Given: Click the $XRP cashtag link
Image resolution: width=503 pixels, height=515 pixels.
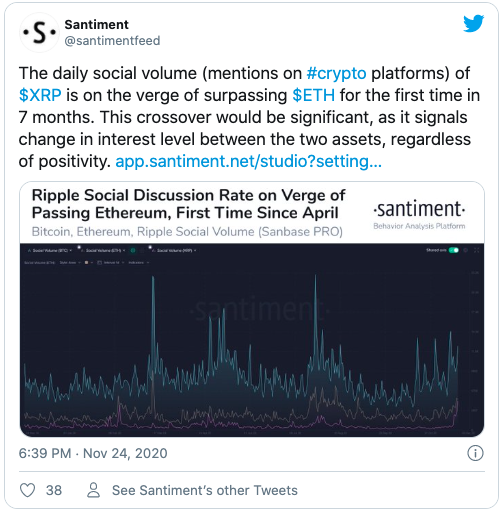Looking at the screenshot, I should point(40,95).
